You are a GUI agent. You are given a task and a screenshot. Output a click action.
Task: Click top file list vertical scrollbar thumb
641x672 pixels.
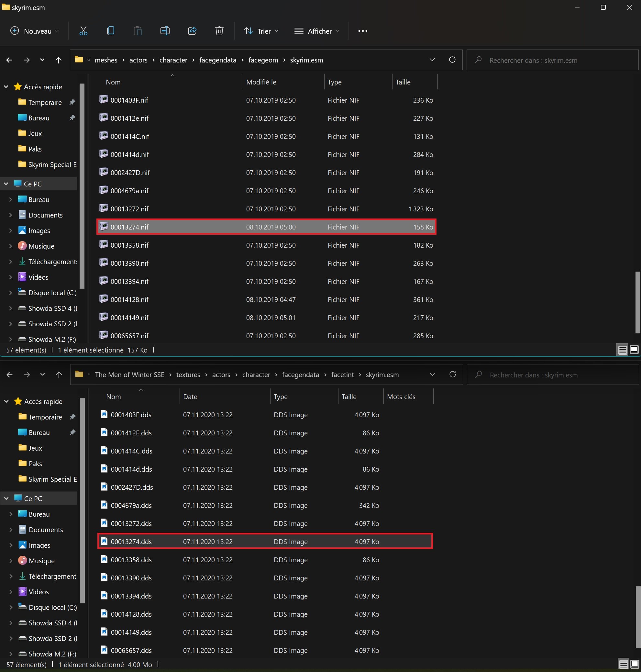tap(637, 302)
